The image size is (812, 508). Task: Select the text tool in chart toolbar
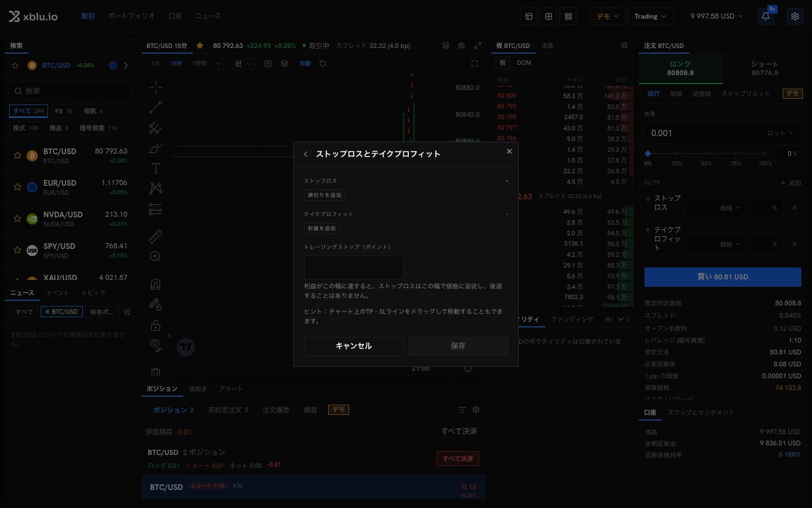click(x=156, y=168)
